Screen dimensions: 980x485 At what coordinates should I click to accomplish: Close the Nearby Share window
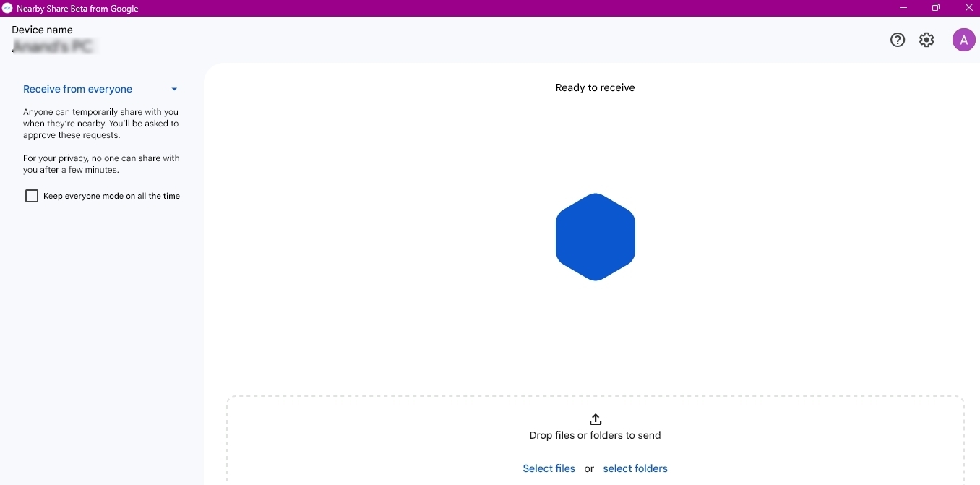[969, 8]
